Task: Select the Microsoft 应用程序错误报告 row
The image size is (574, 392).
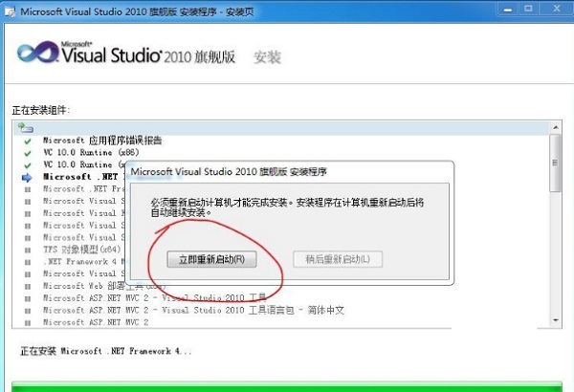Action: pos(102,141)
